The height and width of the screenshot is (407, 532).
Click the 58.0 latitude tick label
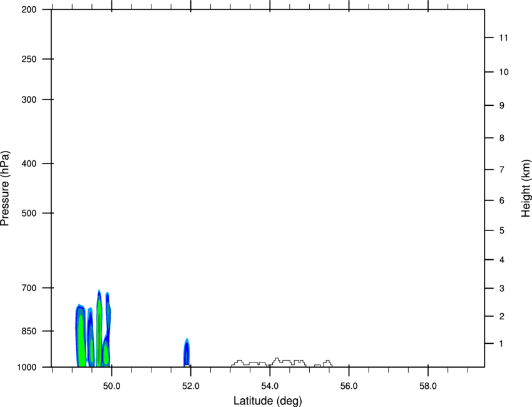(428, 386)
